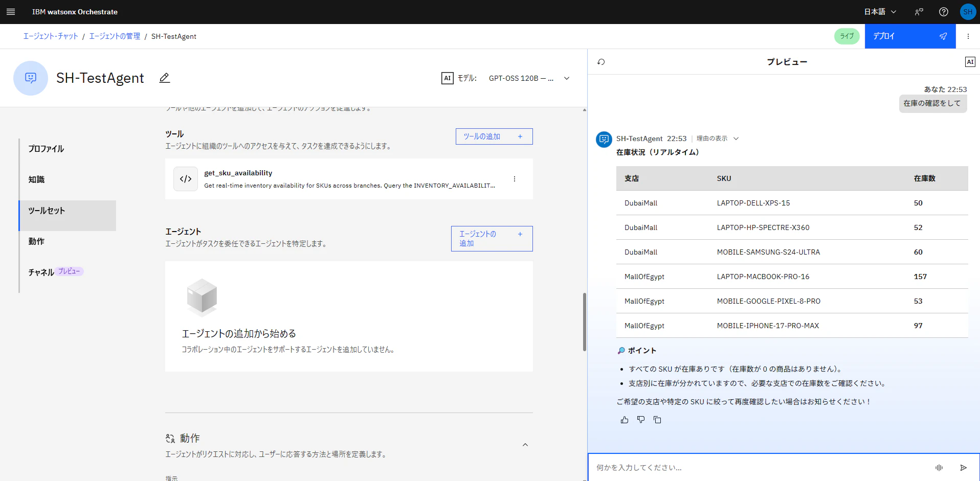This screenshot has height=481, width=980.
Task: Open the help icon in top bar
Action: (944, 12)
